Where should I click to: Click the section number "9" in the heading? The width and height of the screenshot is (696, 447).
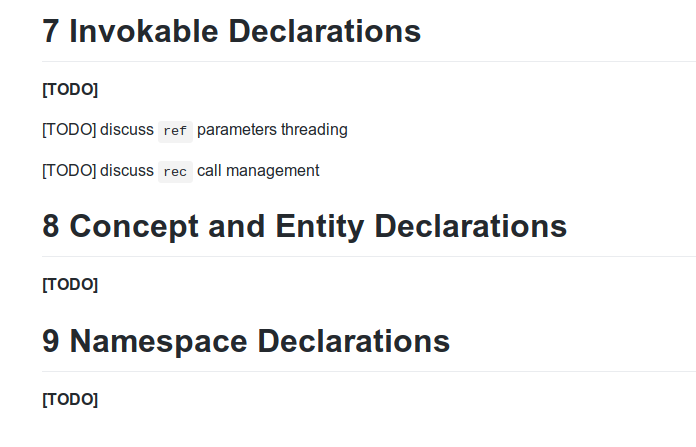click(51, 341)
